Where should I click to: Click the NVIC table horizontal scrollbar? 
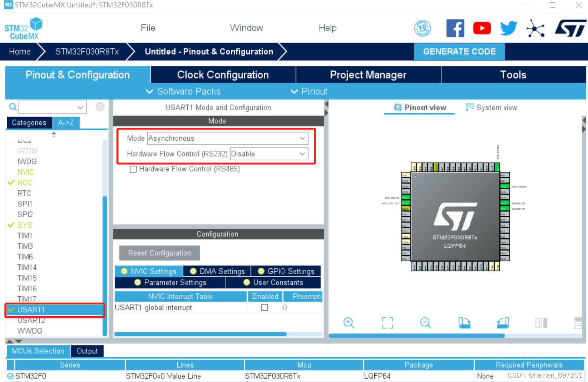pyautogui.click(x=200, y=334)
